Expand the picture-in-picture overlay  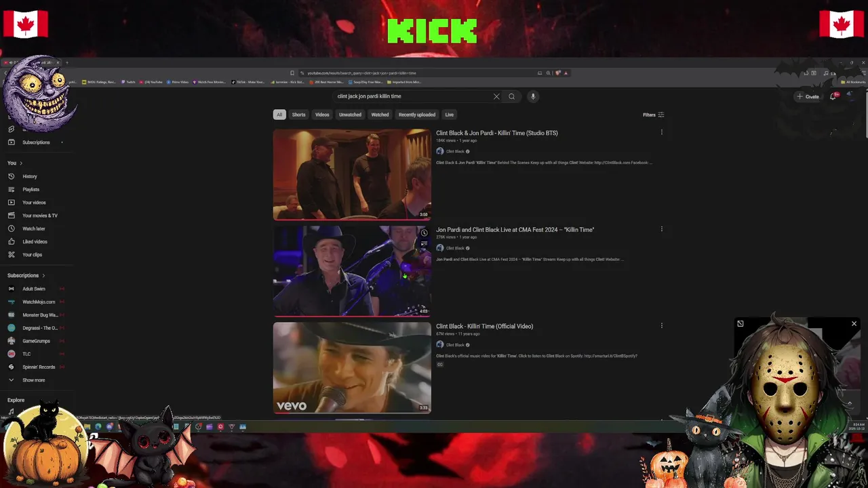pos(741,324)
